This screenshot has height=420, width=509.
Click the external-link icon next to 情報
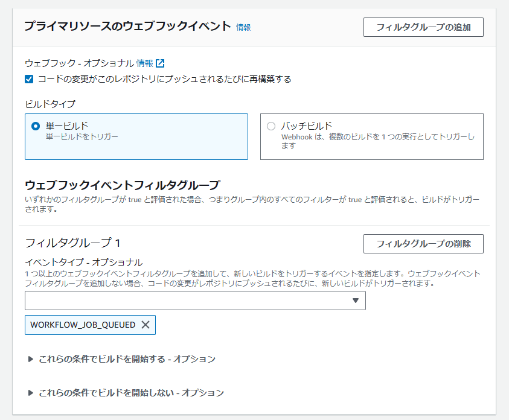click(160, 63)
